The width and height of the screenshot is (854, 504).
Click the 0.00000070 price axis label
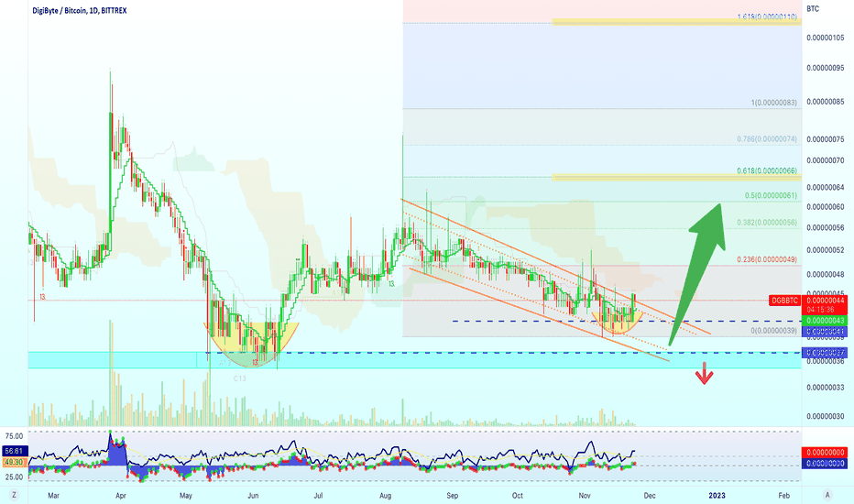[x=825, y=160]
